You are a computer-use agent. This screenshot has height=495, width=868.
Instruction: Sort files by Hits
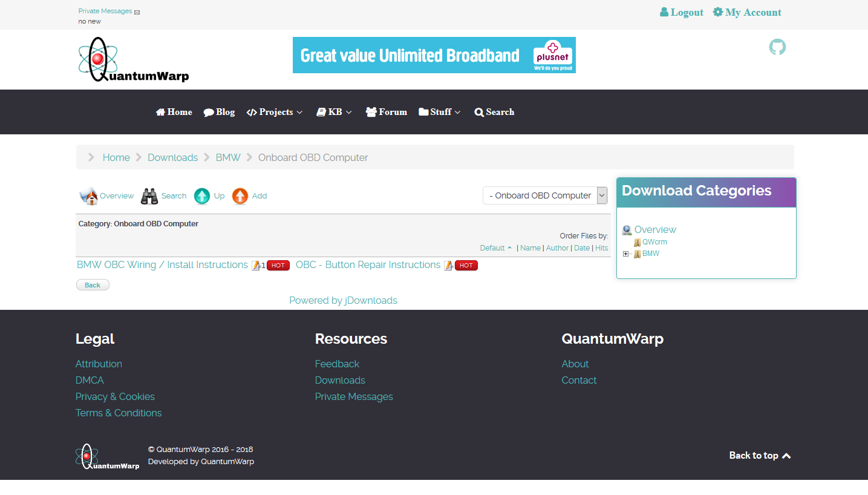point(601,248)
